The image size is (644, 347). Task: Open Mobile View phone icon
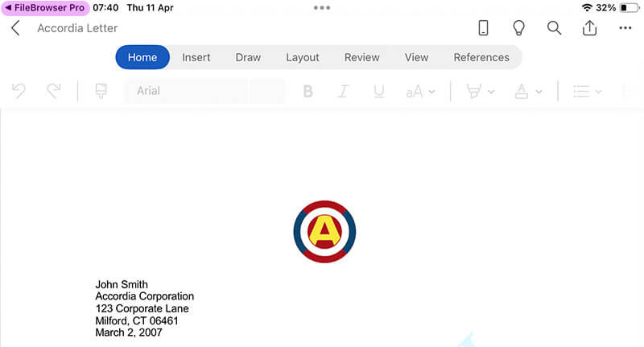pyautogui.click(x=484, y=28)
